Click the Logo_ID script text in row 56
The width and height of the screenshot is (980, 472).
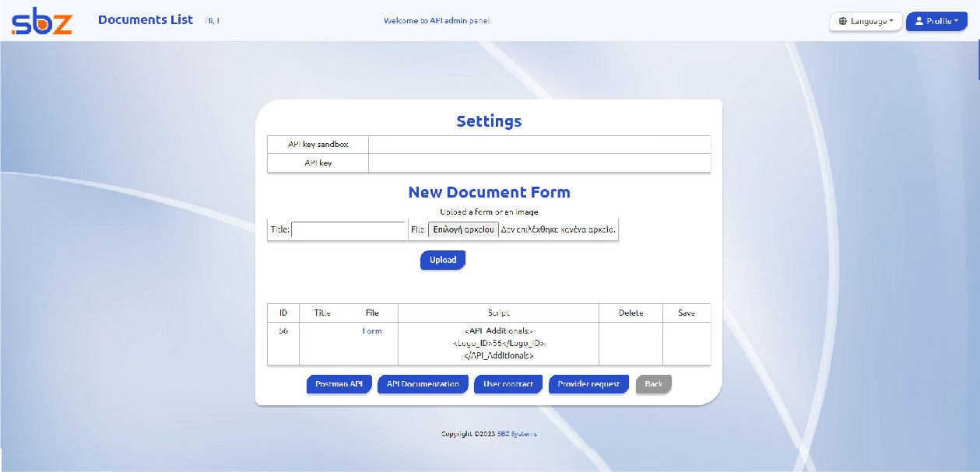point(498,343)
